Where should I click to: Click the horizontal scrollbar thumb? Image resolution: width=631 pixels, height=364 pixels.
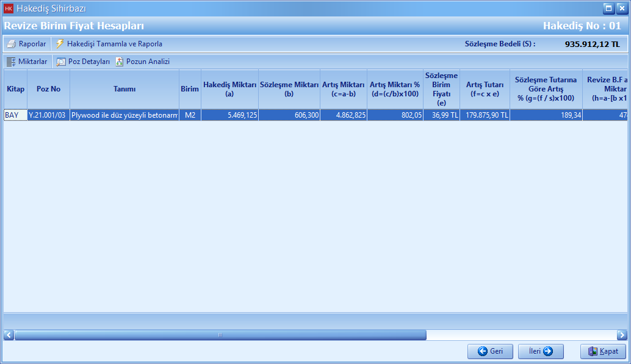(220, 335)
